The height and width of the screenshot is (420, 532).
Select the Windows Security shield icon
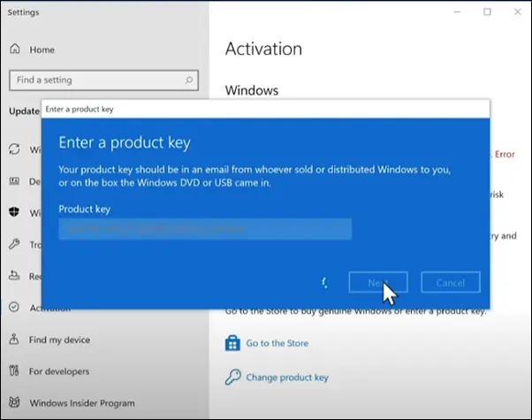(x=14, y=212)
